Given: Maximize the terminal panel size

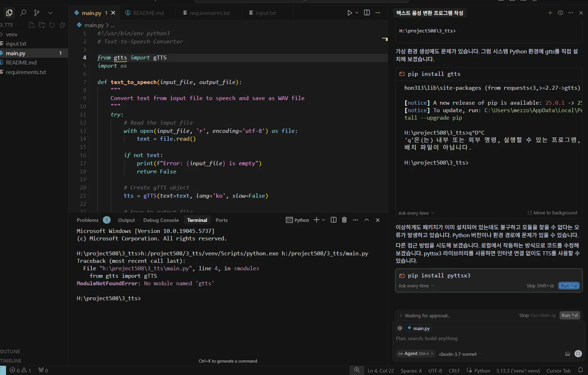Looking at the screenshot, I should point(366,220).
